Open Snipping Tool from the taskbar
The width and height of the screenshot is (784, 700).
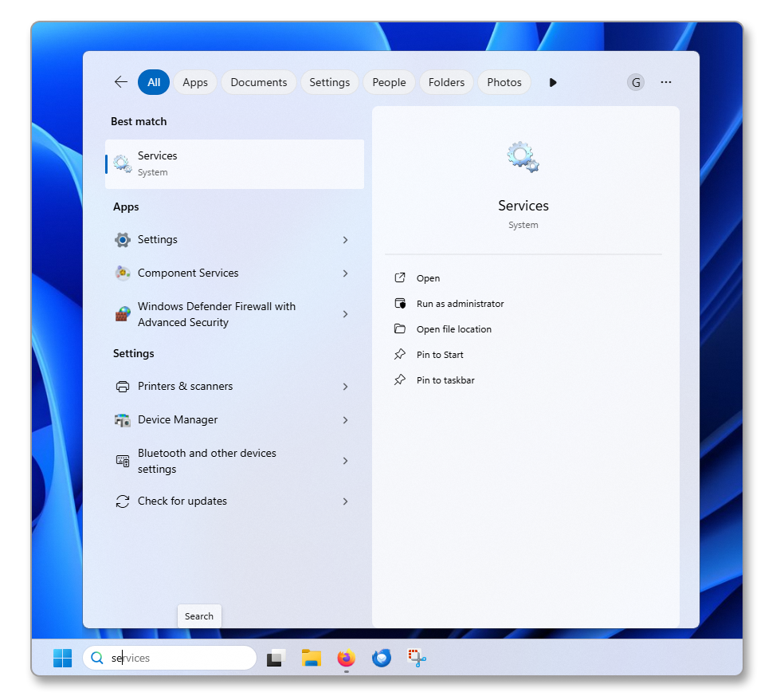tap(417, 658)
